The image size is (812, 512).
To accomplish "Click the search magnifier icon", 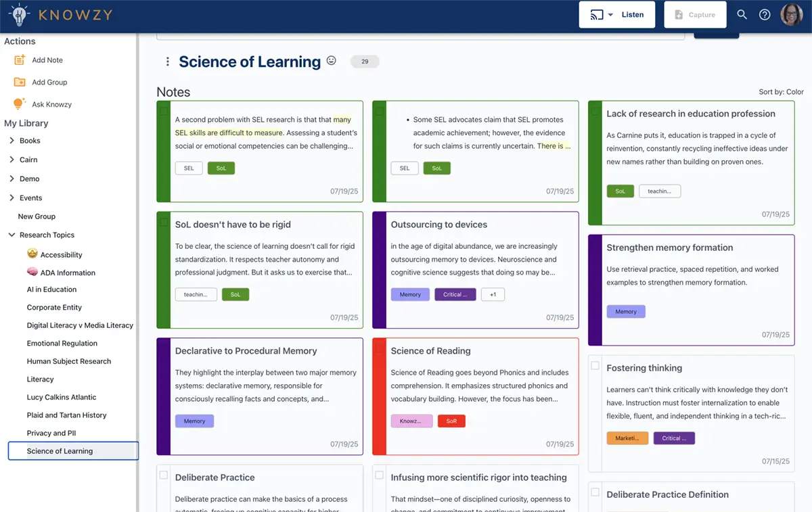I will [742, 15].
